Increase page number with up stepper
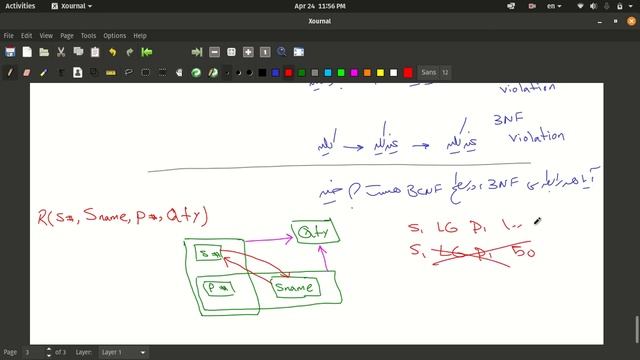 tap(49, 349)
